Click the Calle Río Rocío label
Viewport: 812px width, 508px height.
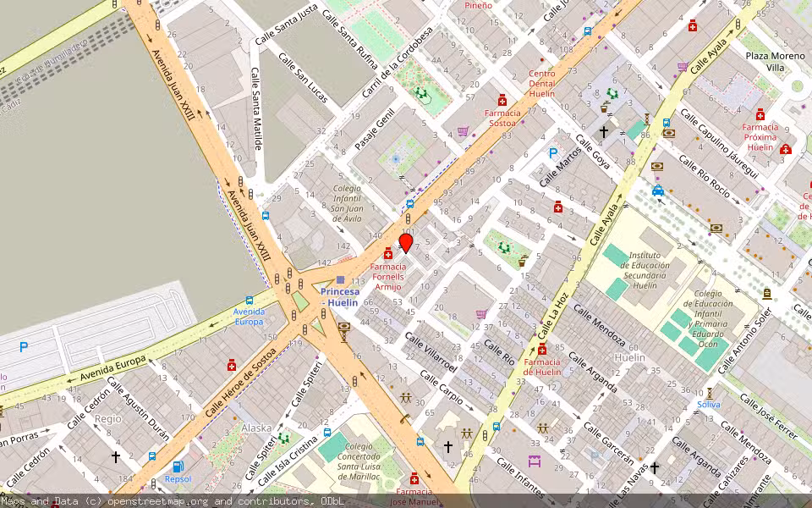coord(705,177)
